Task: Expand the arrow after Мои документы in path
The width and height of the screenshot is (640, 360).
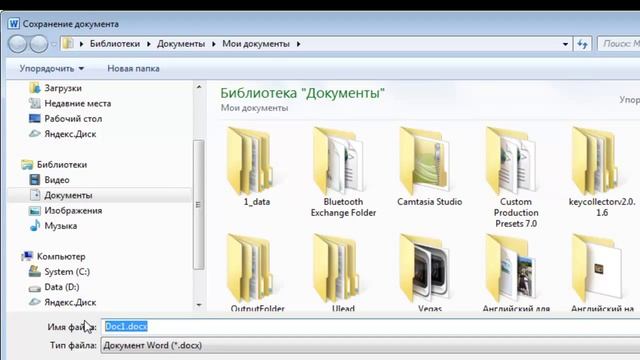Action: click(x=298, y=44)
